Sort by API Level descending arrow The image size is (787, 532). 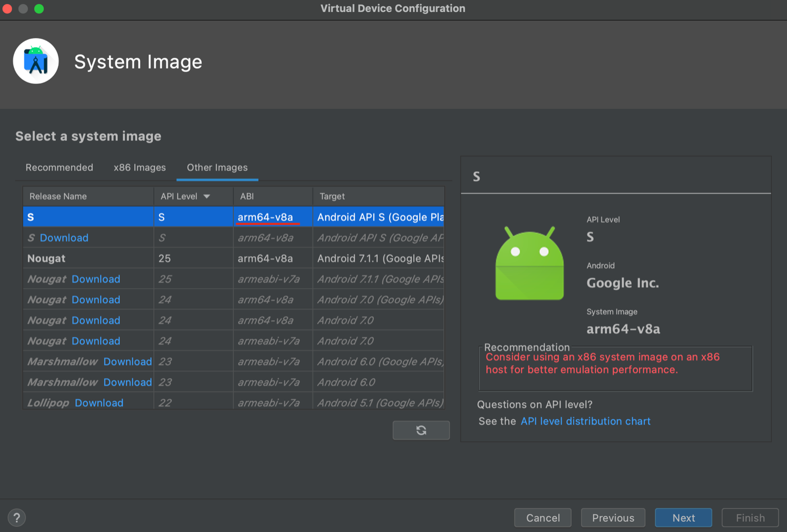[x=207, y=196]
